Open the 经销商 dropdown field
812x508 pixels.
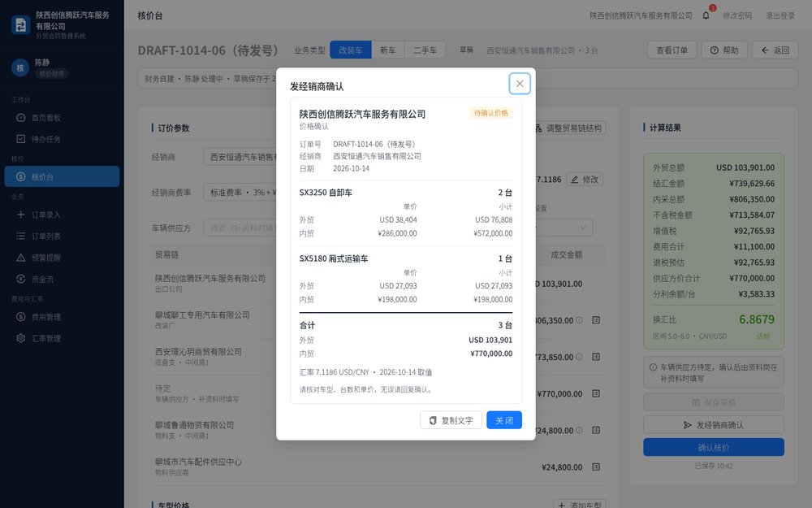pyautogui.click(x=240, y=157)
